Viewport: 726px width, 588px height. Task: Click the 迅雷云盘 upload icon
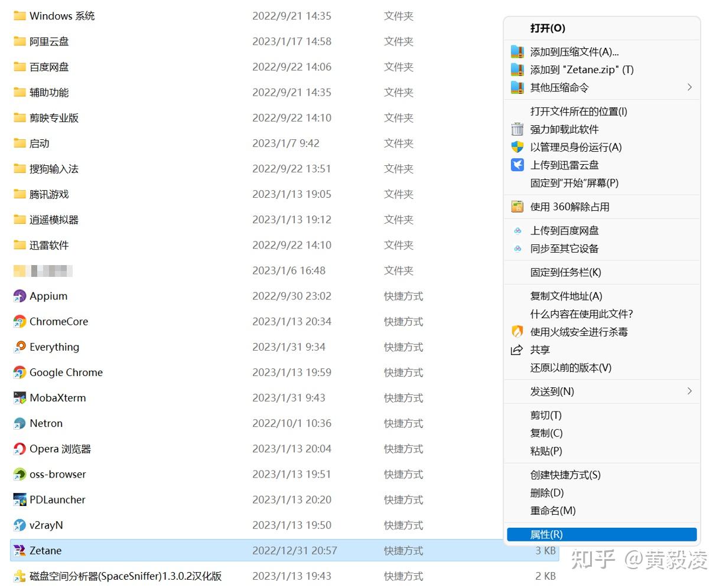517,165
